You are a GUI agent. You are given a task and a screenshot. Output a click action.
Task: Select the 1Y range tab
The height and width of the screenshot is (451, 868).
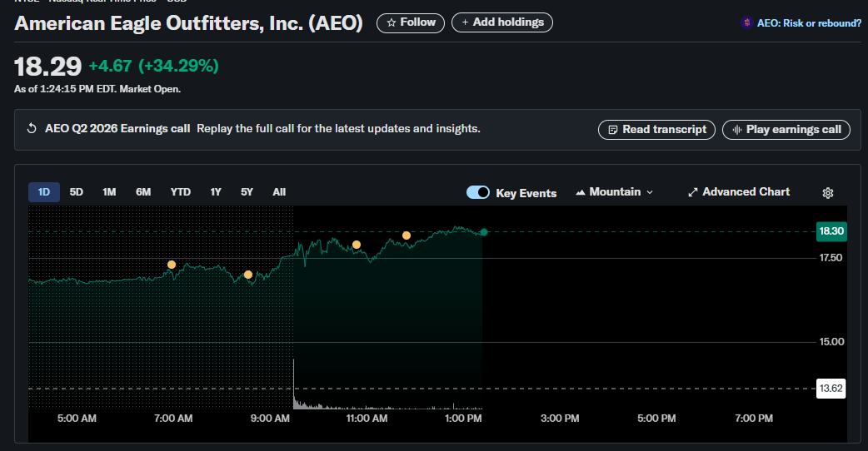tap(216, 191)
